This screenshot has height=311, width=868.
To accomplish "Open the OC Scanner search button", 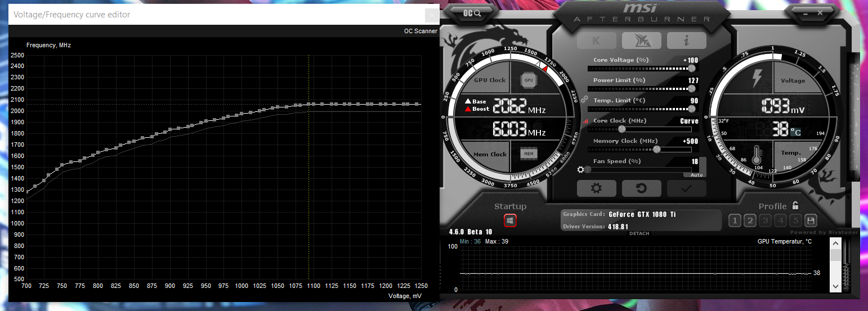I will pos(472,13).
